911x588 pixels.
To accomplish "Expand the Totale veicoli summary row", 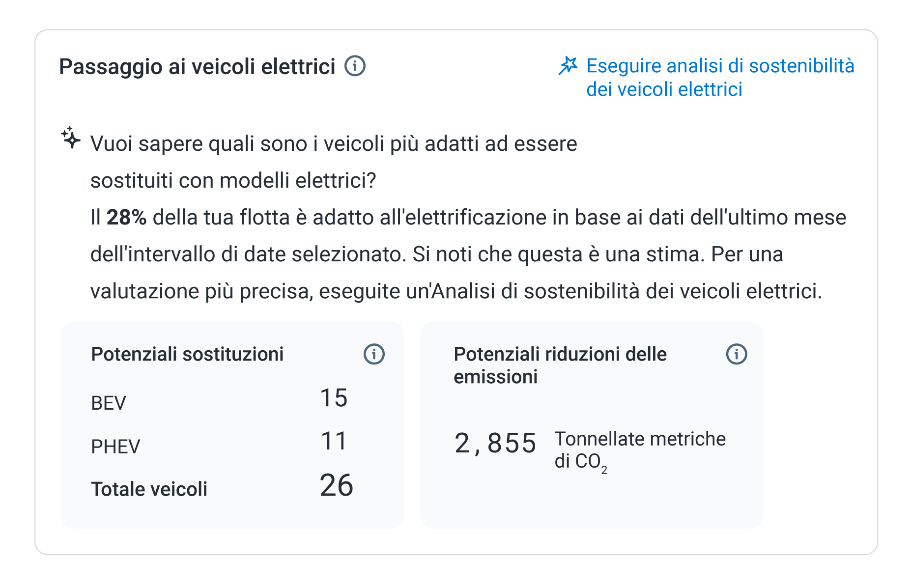I will [x=222, y=487].
